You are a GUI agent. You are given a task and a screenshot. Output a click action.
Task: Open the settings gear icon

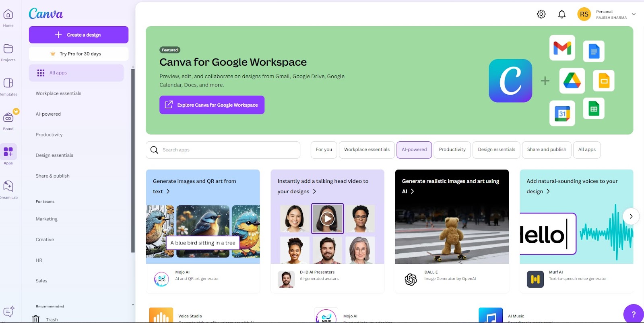pyautogui.click(x=541, y=14)
